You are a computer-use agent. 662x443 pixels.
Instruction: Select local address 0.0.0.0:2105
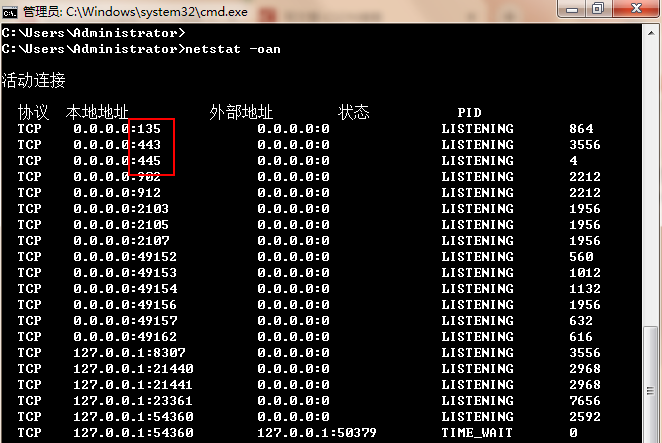pos(121,225)
